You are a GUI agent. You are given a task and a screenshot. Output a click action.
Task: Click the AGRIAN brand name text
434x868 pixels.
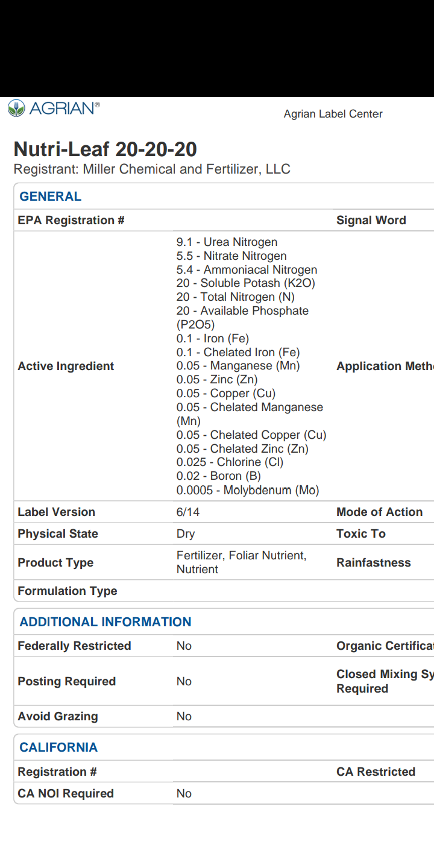pos(62,108)
